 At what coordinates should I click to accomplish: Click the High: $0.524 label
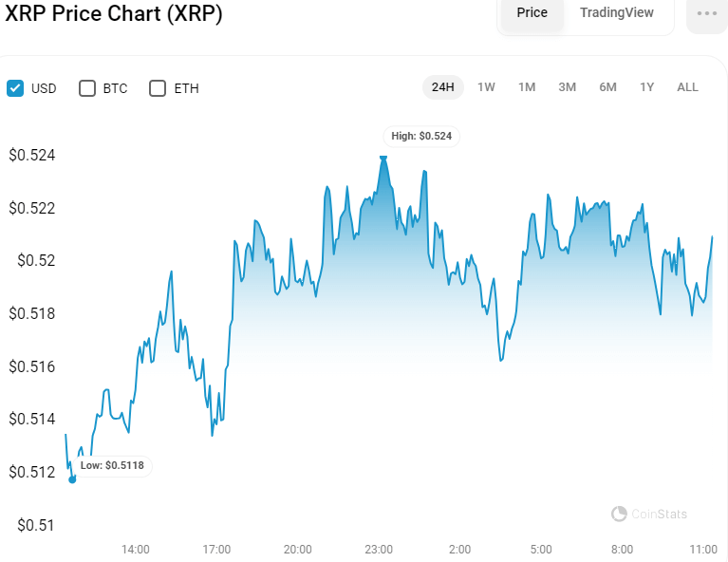tap(421, 136)
